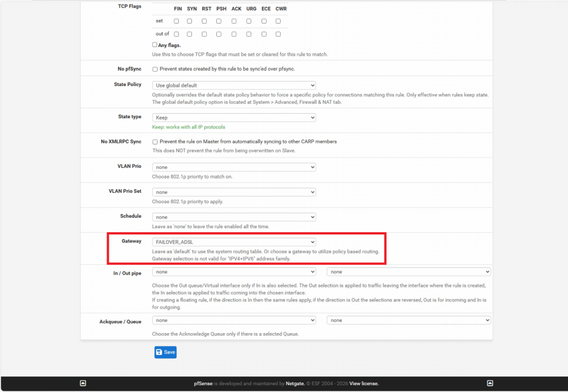This screenshot has width=568, height=392.
Task: Open the In pipe dropdown
Action: coord(234,272)
